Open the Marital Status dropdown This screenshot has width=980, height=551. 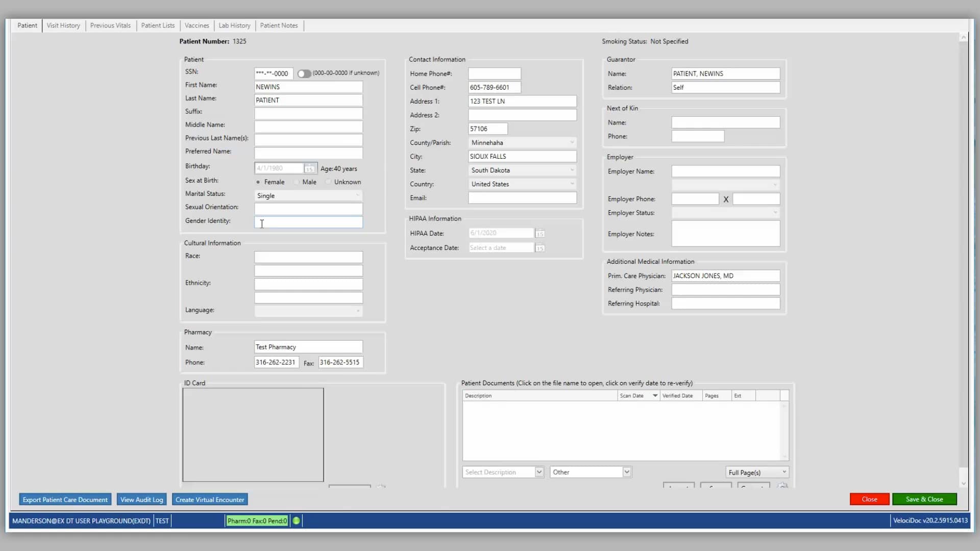(357, 195)
